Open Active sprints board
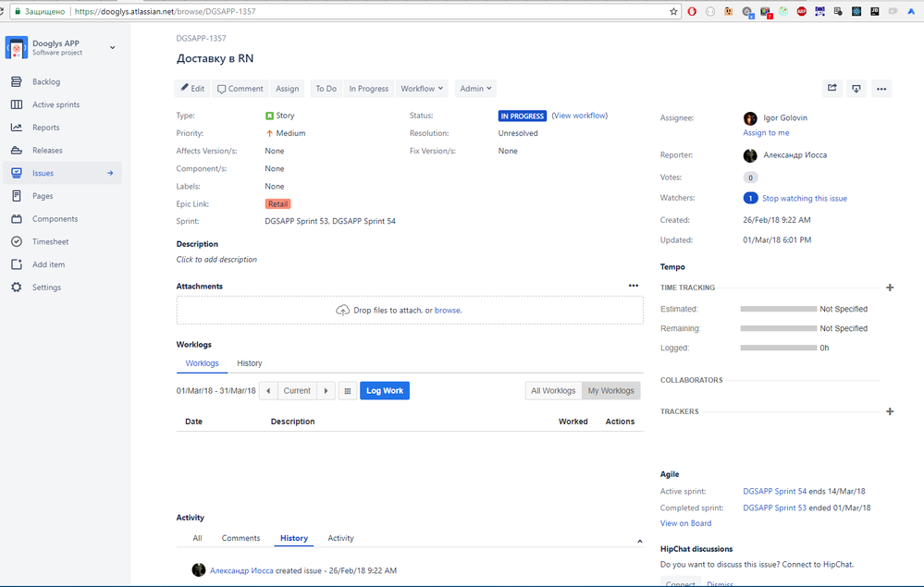 click(55, 104)
